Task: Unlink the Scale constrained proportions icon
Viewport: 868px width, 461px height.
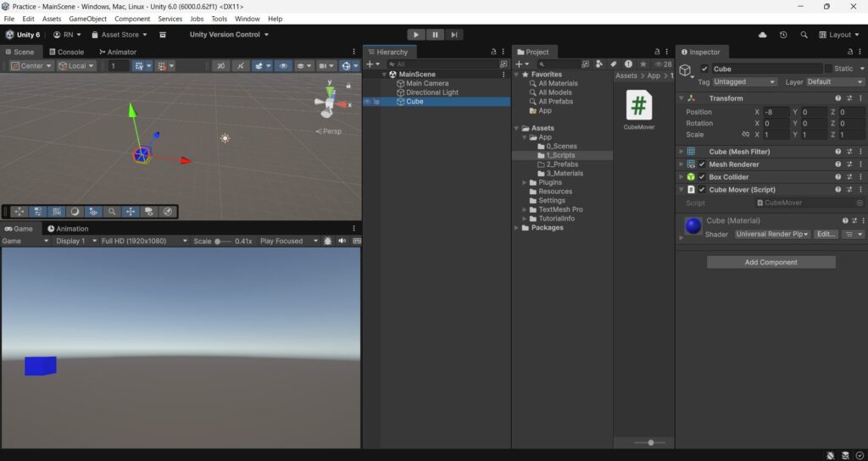Action: pyautogui.click(x=745, y=135)
